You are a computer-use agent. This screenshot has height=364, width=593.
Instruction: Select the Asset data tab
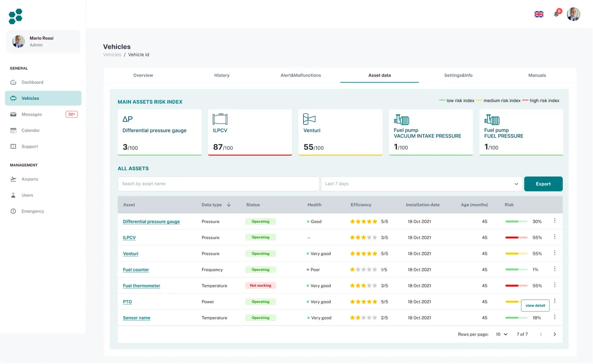point(380,75)
